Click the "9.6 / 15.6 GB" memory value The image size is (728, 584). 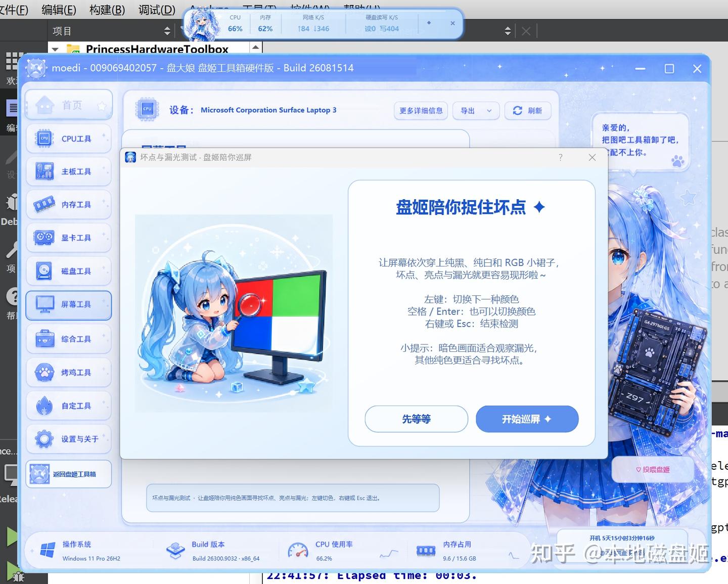tap(460, 559)
